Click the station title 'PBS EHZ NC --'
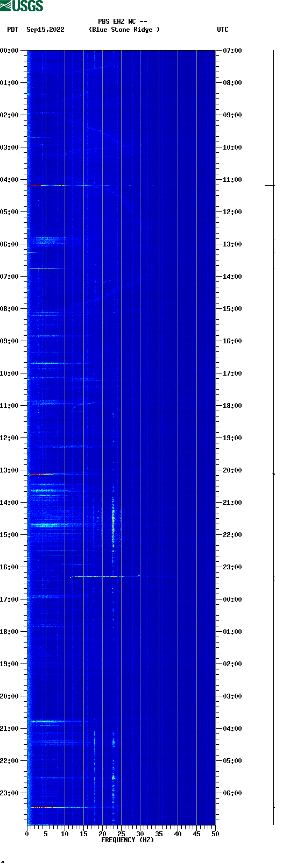Screen dimensions: 297x868 tap(122, 22)
